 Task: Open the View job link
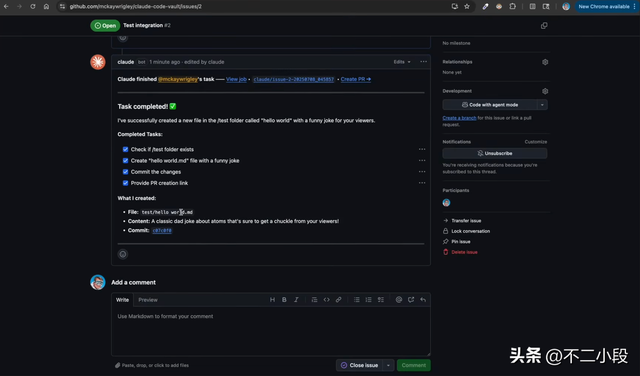pos(236,79)
